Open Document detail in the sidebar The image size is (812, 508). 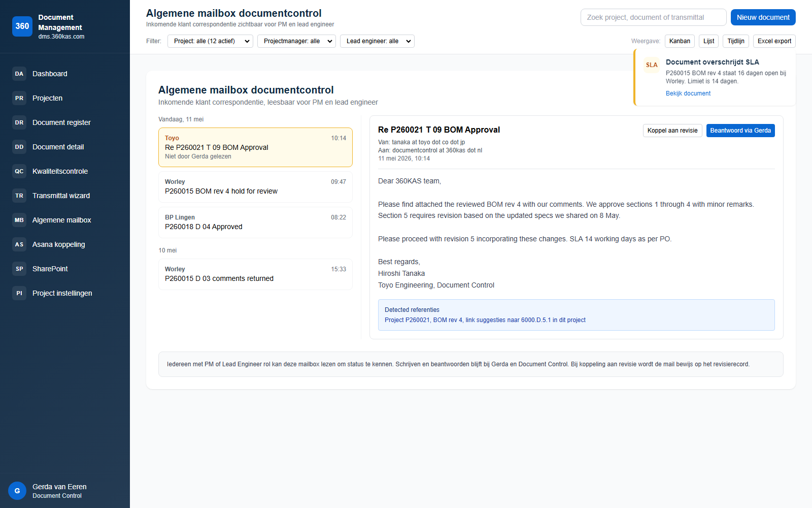coord(65,147)
